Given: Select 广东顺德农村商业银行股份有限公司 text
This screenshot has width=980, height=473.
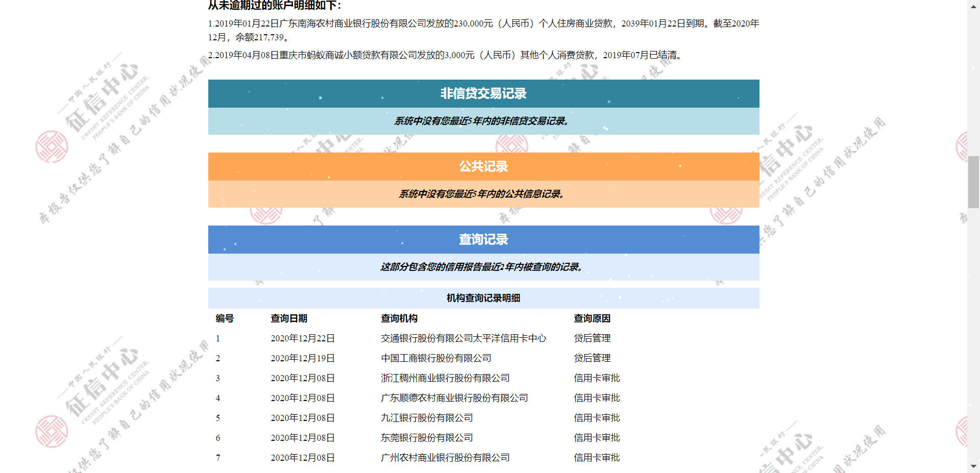Looking at the screenshot, I should pos(454,398).
